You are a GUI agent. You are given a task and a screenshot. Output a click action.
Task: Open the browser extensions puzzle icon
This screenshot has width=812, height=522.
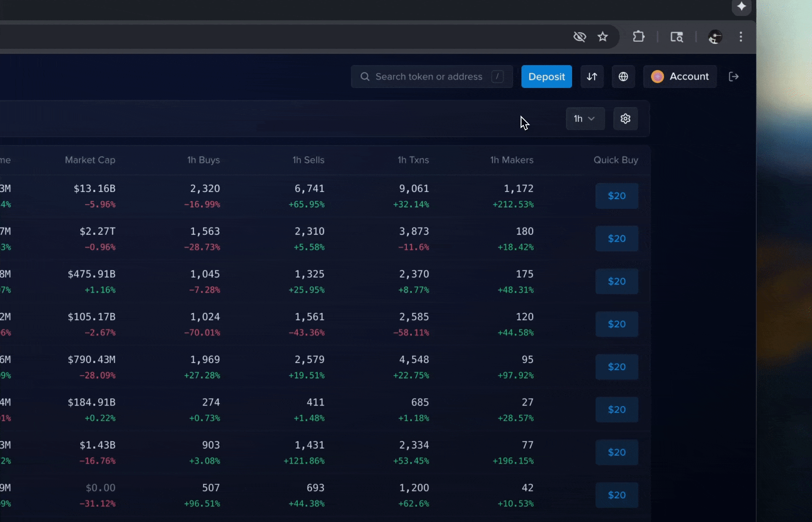(x=638, y=37)
